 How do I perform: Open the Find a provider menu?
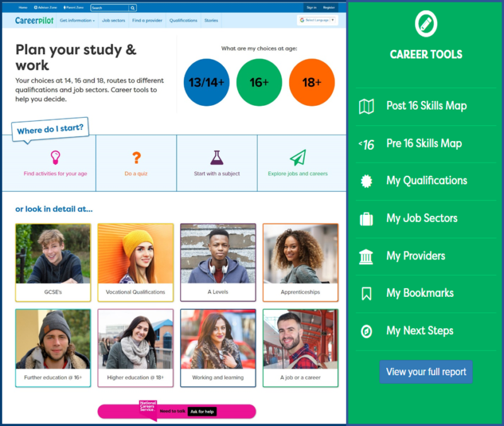(x=147, y=20)
